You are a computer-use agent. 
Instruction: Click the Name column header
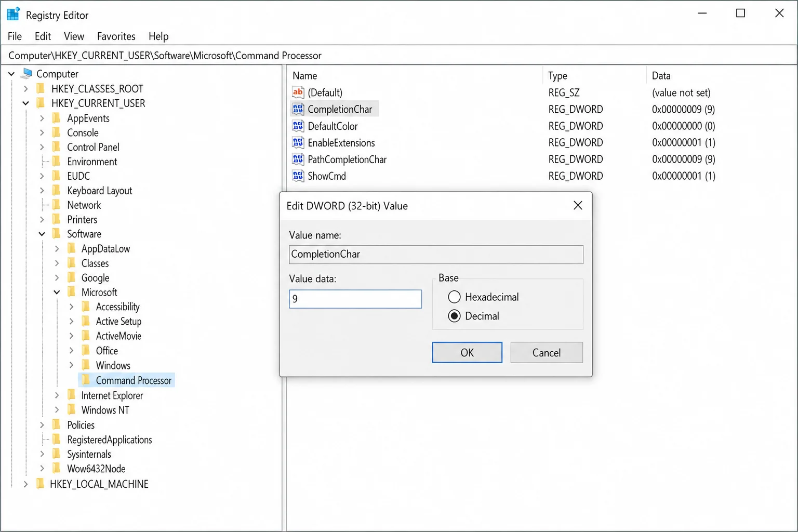click(x=415, y=76)
